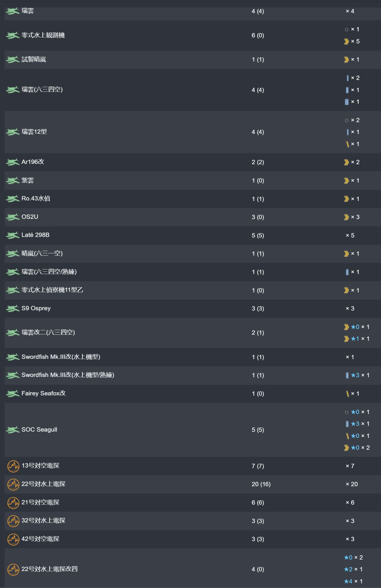Click the triple blue bar proficiency icon for 瑞雲(六三四空)
This screenshot has width=381, height=588.
(x=347, y=102)
